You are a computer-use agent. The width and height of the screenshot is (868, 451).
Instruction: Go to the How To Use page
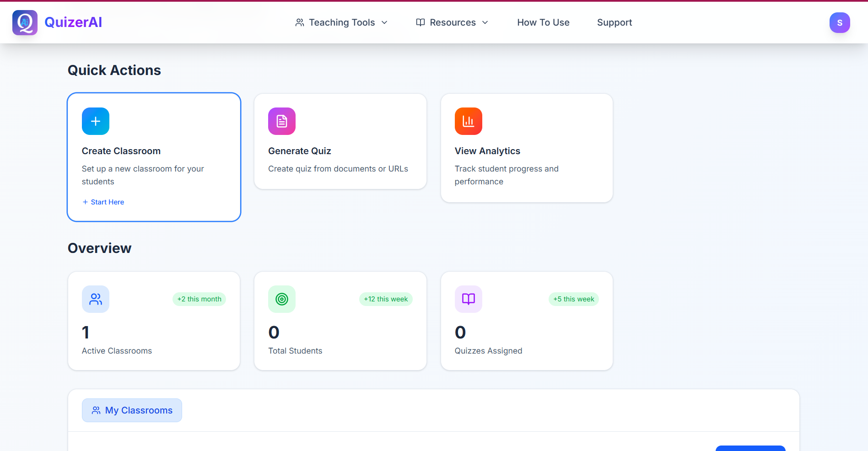[543, 22]
